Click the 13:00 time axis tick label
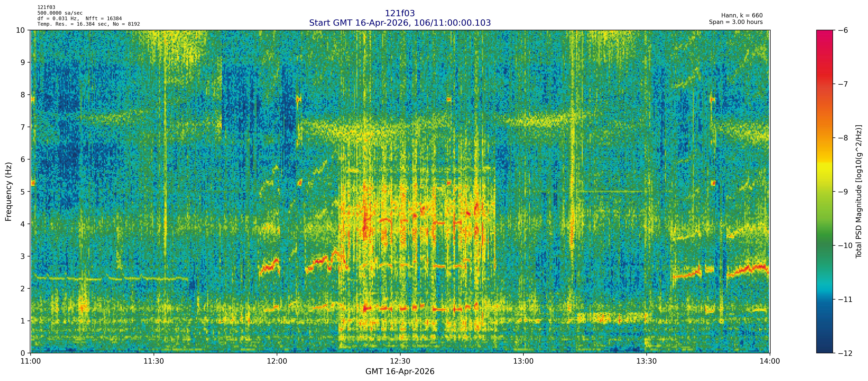The image size is (868, 381). coord(523,362)
